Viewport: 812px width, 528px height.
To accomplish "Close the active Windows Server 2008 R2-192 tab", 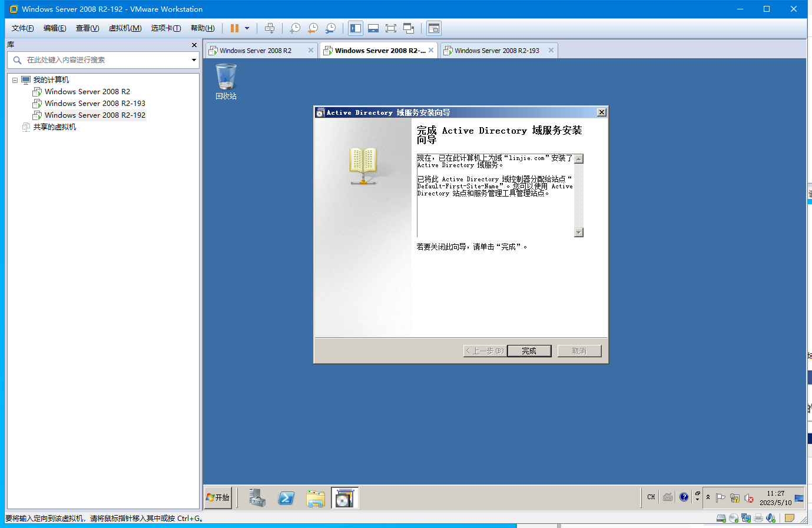I will click(431, 51).
